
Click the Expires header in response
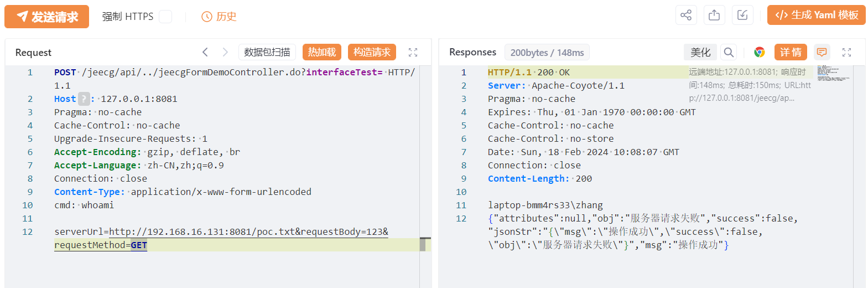click(592, 112)
